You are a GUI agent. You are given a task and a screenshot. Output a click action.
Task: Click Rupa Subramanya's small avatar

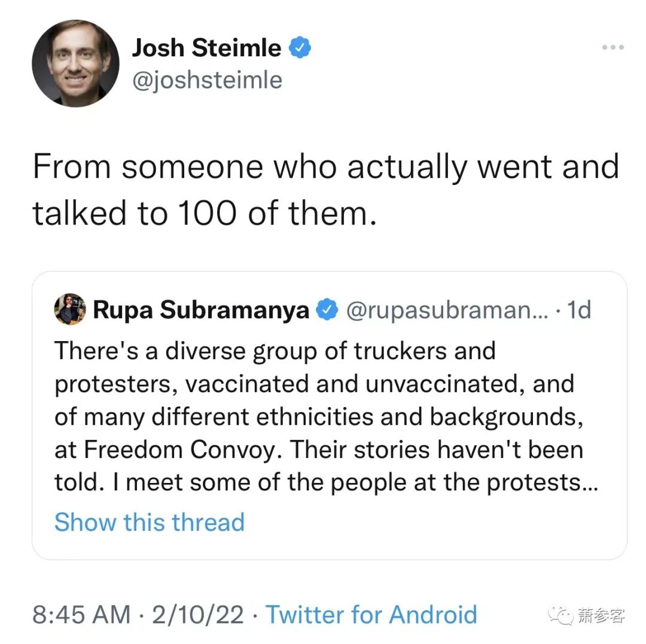70,310
